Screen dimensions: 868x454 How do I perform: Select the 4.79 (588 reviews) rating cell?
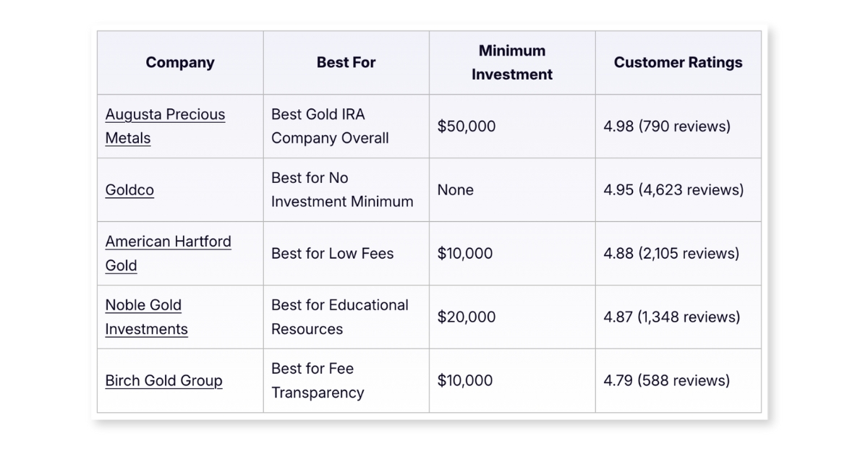tap(678, 380)
